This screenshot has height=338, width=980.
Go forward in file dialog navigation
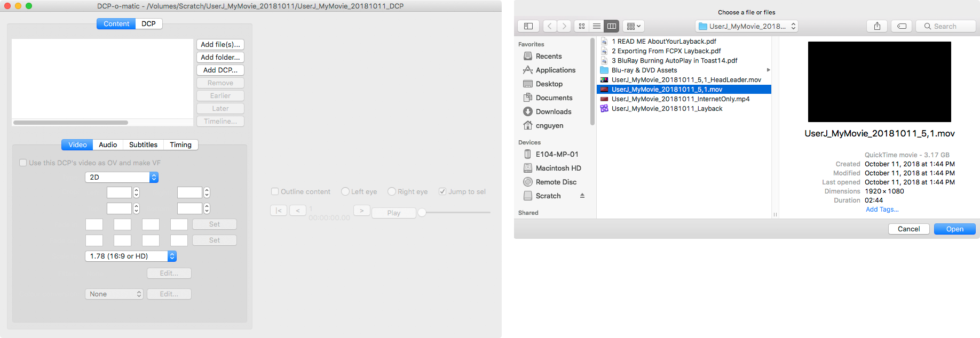click(564, 26)
